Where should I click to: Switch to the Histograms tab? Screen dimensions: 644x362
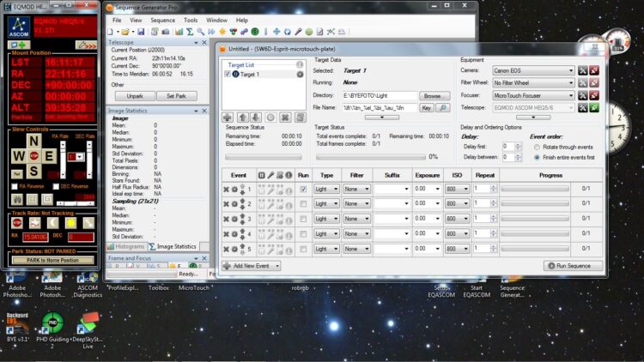[x=126, y=246]
